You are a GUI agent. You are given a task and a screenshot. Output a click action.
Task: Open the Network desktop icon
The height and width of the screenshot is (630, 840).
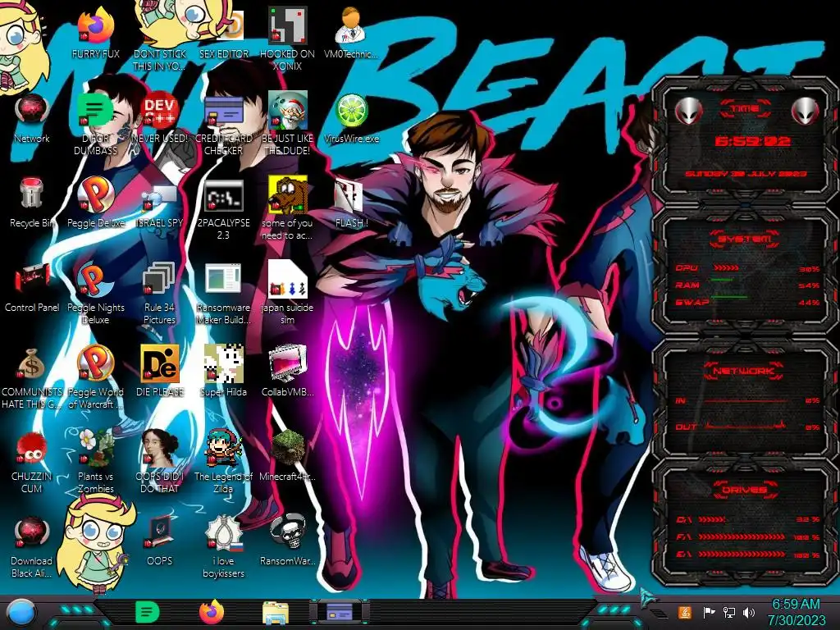(32, 110)
